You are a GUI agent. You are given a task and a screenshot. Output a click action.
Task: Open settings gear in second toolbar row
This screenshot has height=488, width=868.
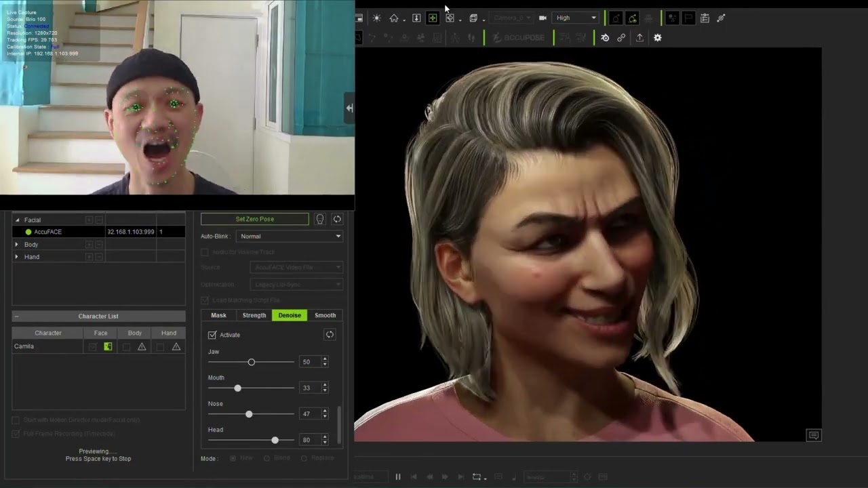pos(657,38)
